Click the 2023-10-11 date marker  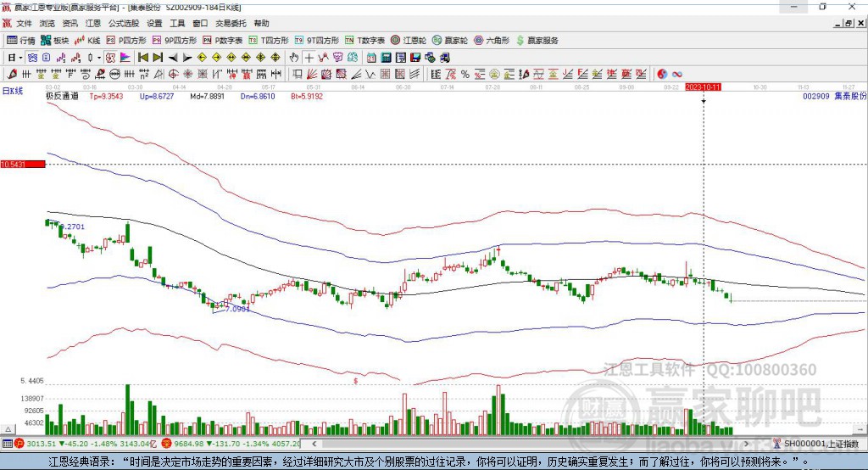[x=703, y=87]
